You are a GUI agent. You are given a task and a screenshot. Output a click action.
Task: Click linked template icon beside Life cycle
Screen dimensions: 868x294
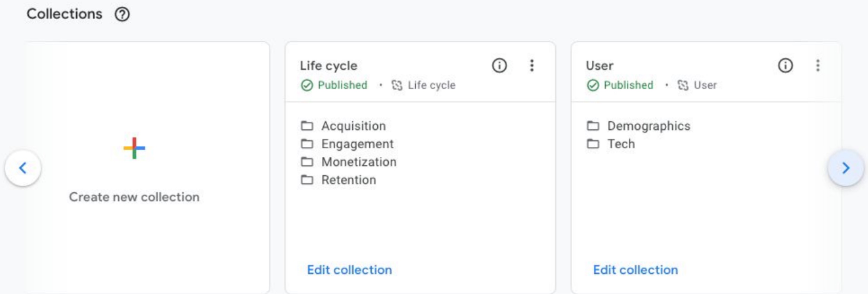(x=397, y=85)
